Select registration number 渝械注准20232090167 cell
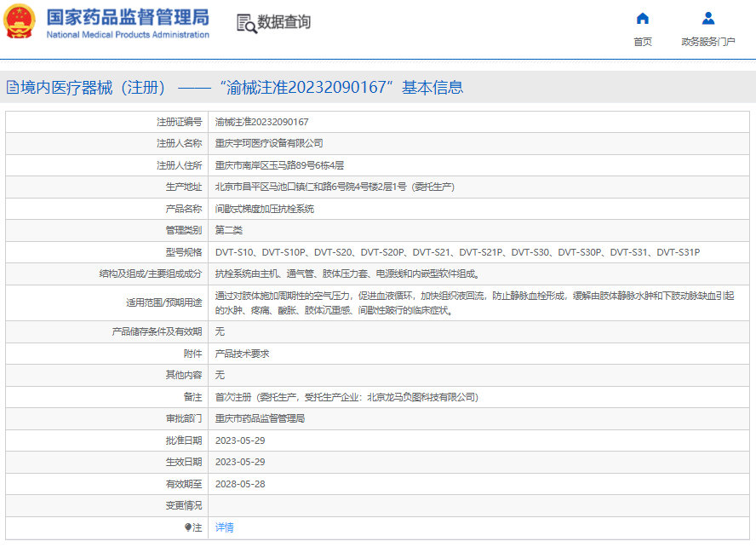Screen dimensions: 756x547 262,122
